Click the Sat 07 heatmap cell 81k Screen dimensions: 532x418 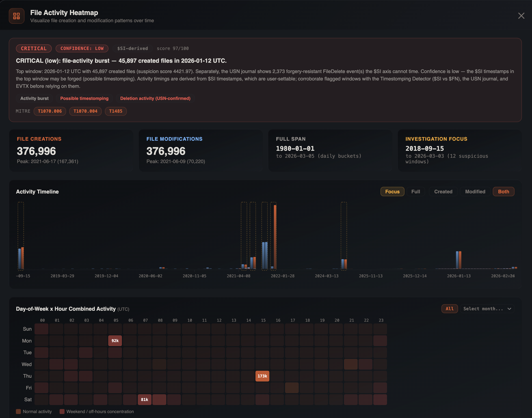tap(145, 399)
